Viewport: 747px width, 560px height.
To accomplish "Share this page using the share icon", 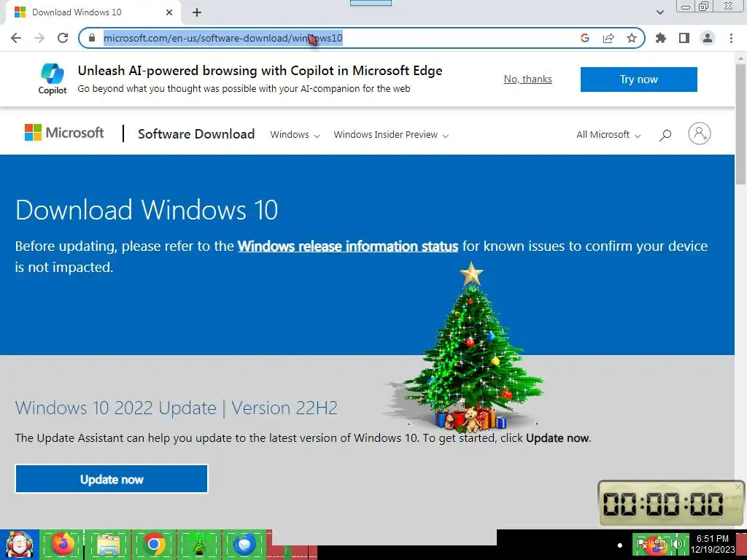I will (x=608, y=38).
